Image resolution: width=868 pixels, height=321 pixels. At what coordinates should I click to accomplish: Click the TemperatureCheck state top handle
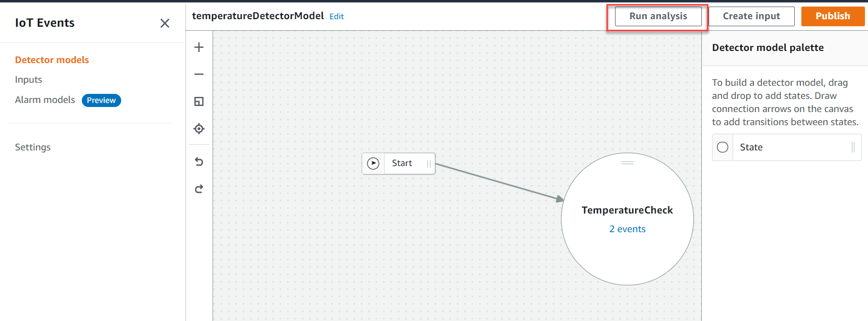click(627, 163)
